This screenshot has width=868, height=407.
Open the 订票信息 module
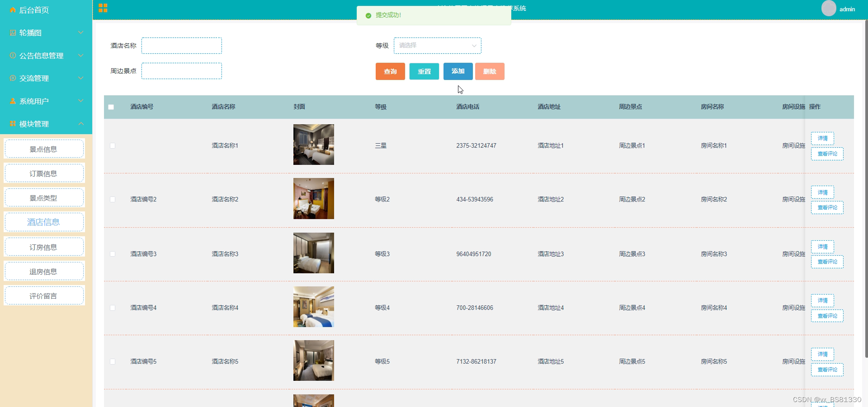coord(44,173)
